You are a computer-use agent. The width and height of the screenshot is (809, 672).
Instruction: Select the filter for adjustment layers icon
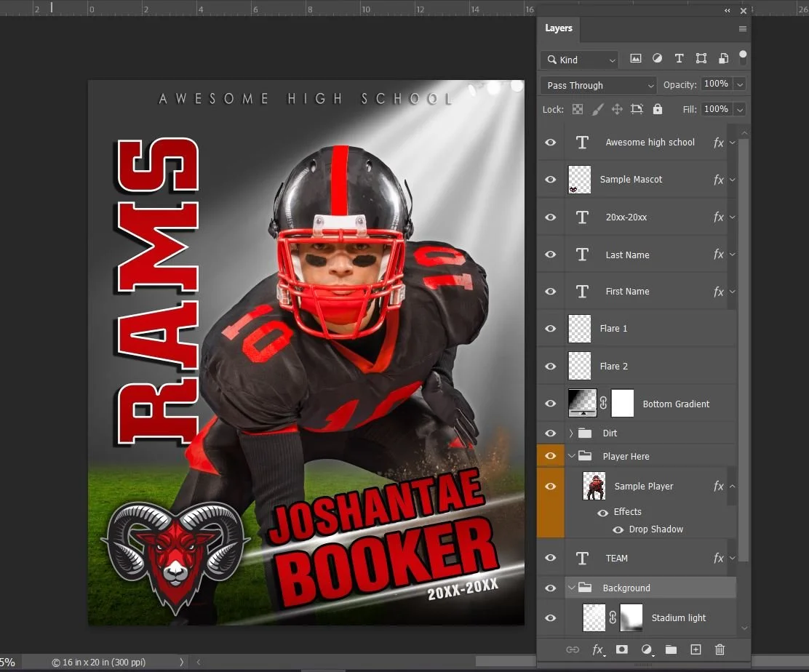click(x=658, y=58)
